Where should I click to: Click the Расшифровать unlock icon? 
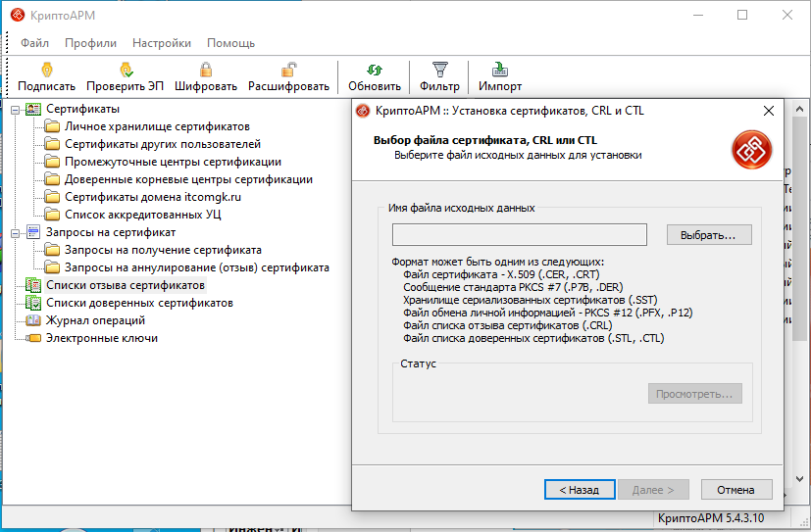(288, 70)
